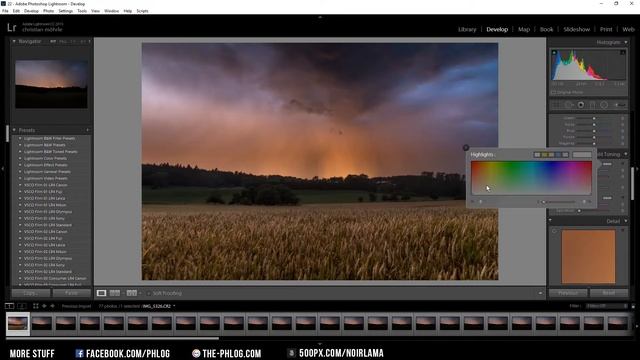Go forward with filmstrip right arrow
The width and height of the screenshot is (640, 360).
52,306
